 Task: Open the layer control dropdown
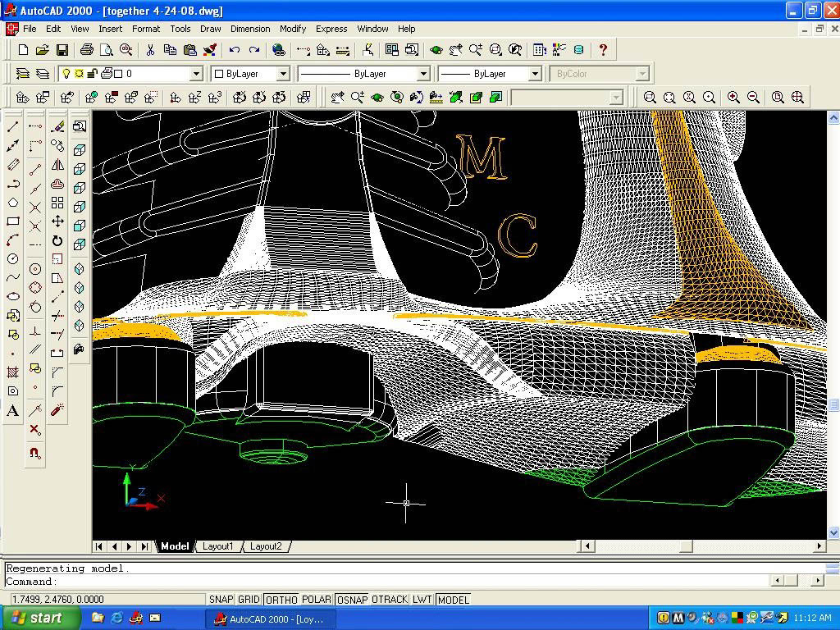[x=197, y=73]
